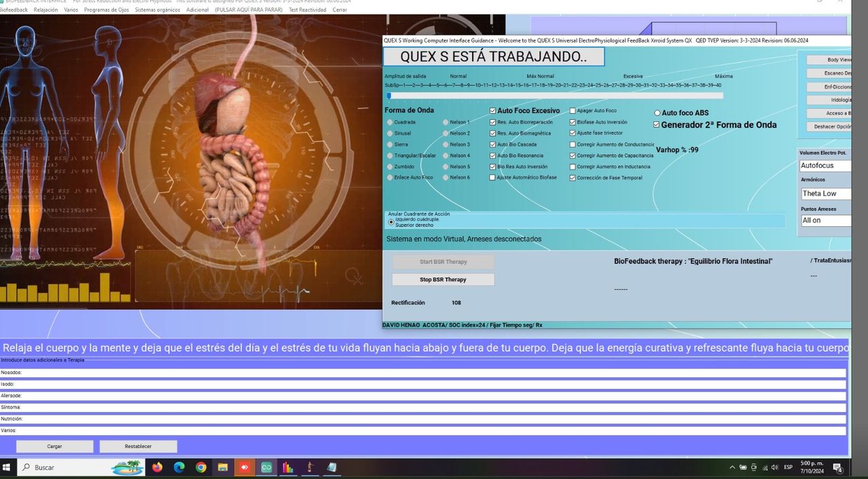Open the Biofeedback menu
Image resolution: width=868 pixels, height=479 pixels.
coord(14,10)
